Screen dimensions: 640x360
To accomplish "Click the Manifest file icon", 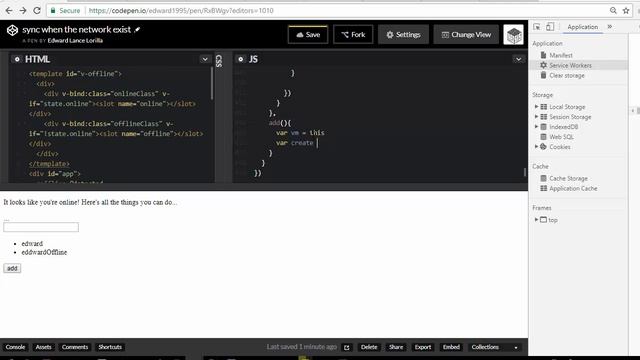I will 543,55.
